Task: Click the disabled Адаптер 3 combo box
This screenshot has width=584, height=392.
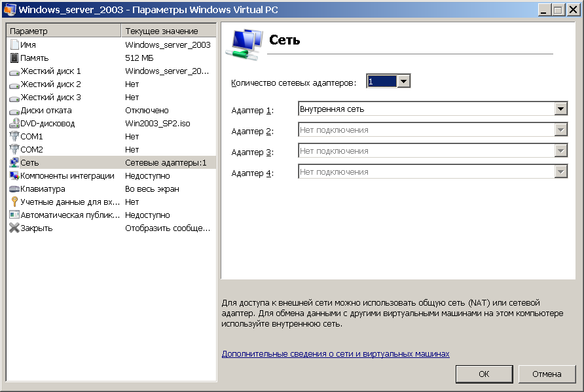Action: pyautogui.click(x=432, y=151)
